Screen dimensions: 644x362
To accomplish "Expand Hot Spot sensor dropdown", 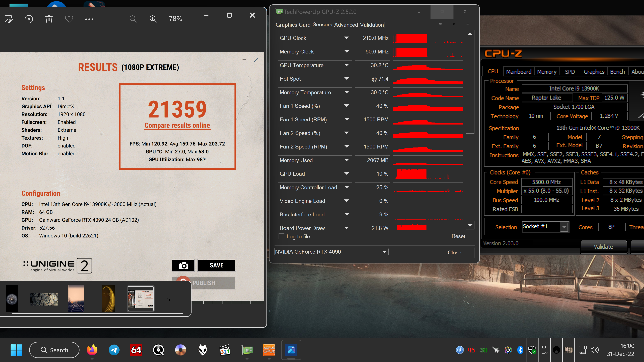I will tap(346, 79).
